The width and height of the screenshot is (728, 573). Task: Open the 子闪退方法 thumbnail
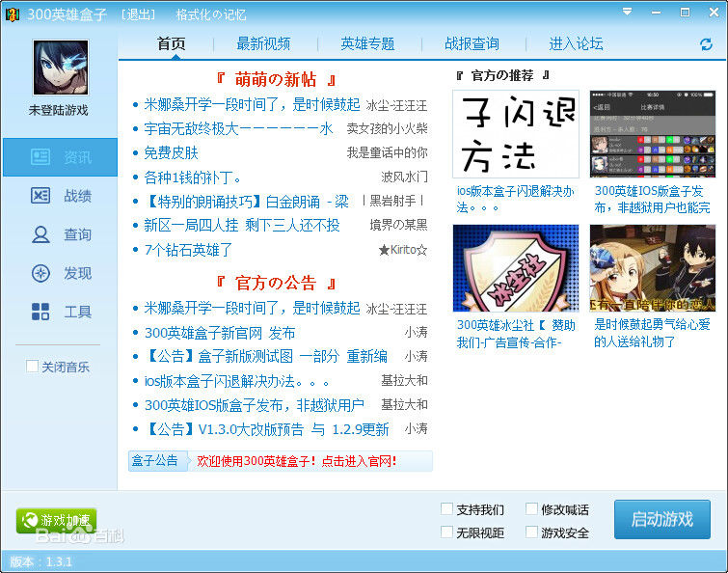tap(515, 134)
